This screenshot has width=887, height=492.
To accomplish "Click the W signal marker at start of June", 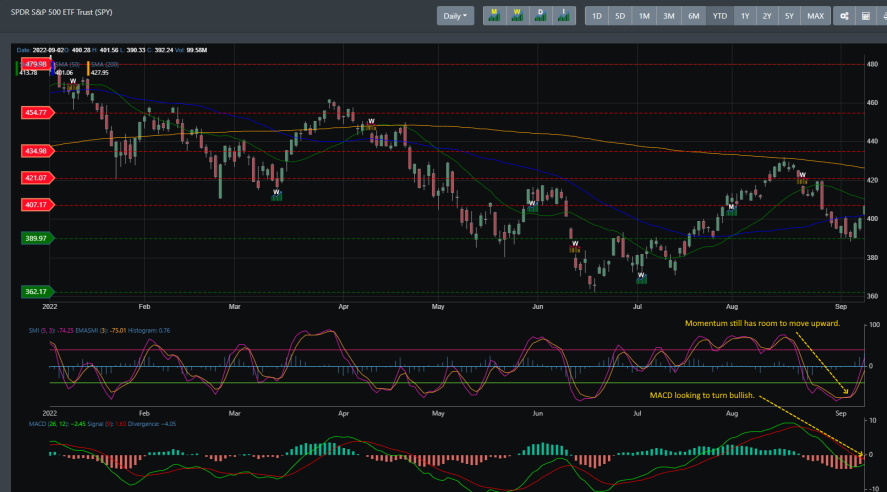I will tap(532, 206).
